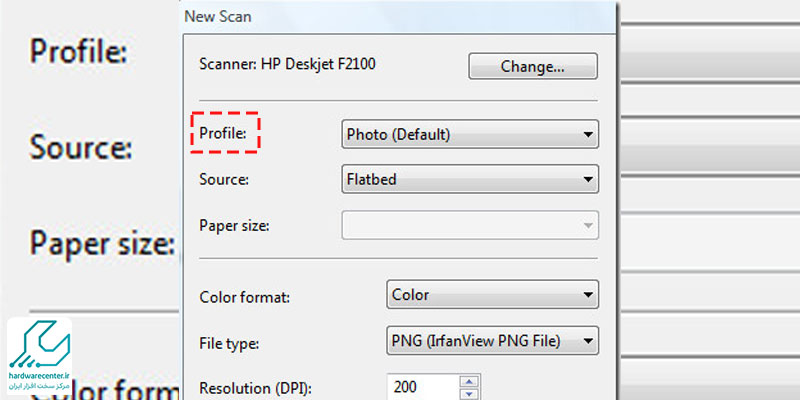This screenshot has width=800, height=400.
Task: Click the Profile: label inside red dashed box
Action: pyautogui.click(x=223, y=134)
